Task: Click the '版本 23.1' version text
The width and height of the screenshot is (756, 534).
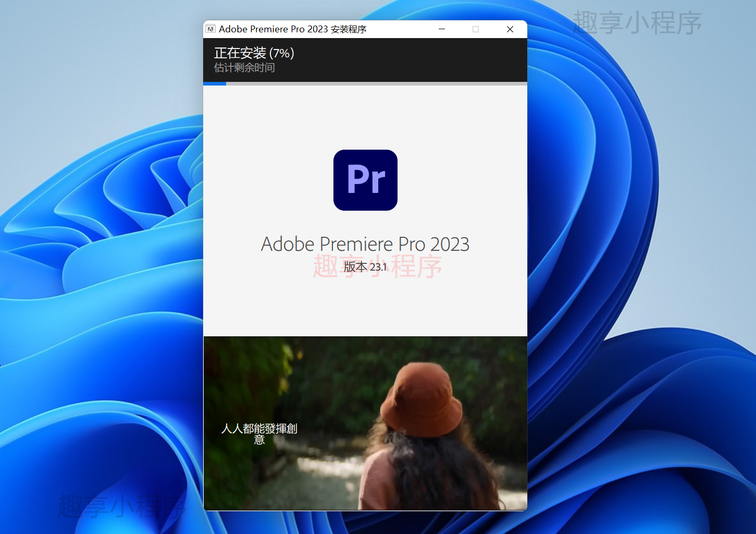Action: [x=365, y=267]
